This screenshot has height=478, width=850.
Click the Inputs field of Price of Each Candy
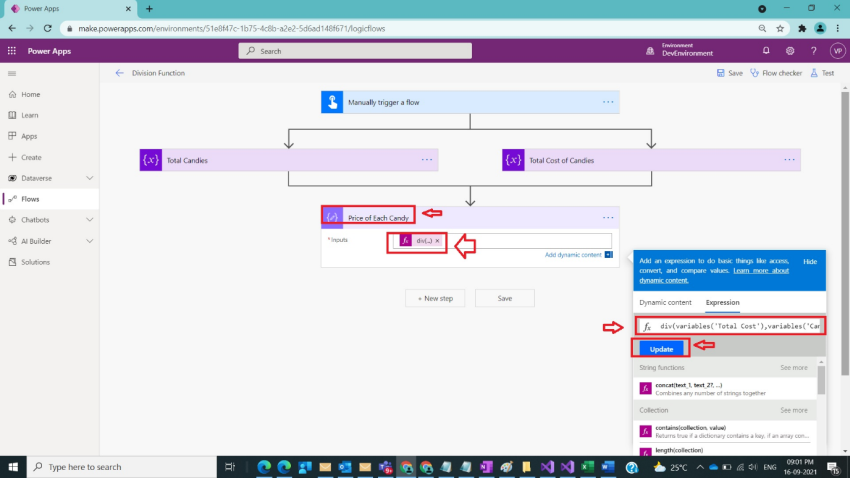coord(502,241)
